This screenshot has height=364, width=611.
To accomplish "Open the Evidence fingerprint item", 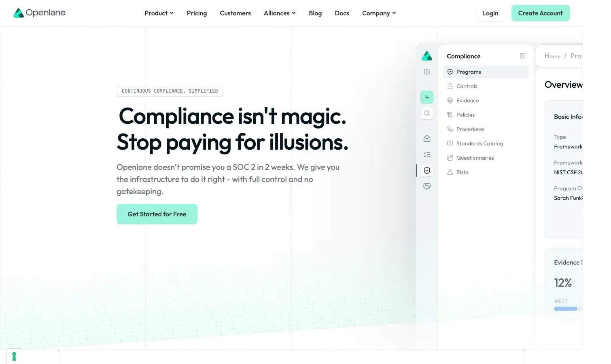I will point(486,101).
